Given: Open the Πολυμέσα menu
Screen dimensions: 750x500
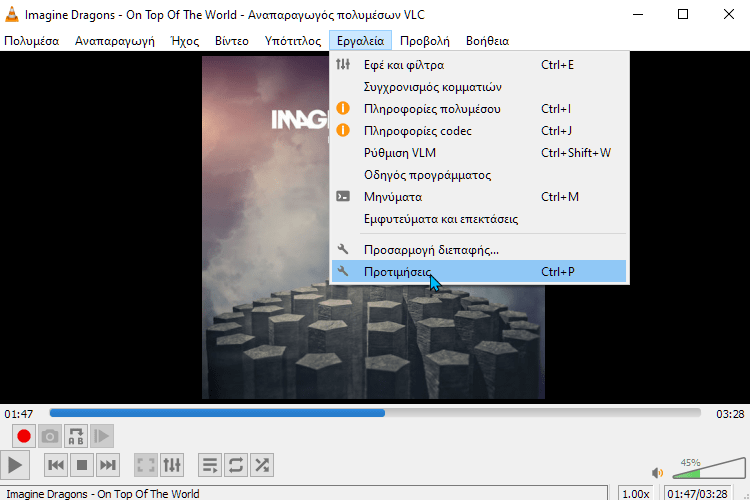Looking at the screenshot, I should [x=32, y=41].
